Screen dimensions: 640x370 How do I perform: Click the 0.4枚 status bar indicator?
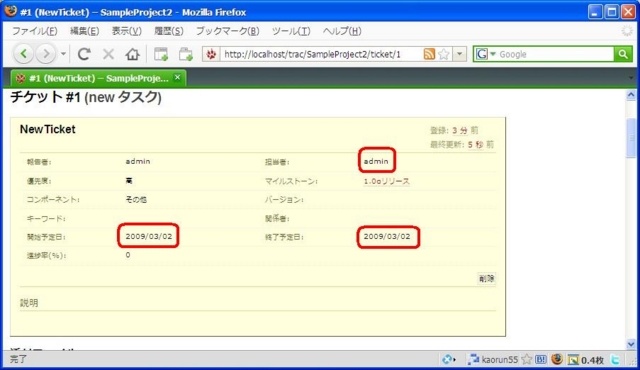pyautogui.click(x=586, y=359)
